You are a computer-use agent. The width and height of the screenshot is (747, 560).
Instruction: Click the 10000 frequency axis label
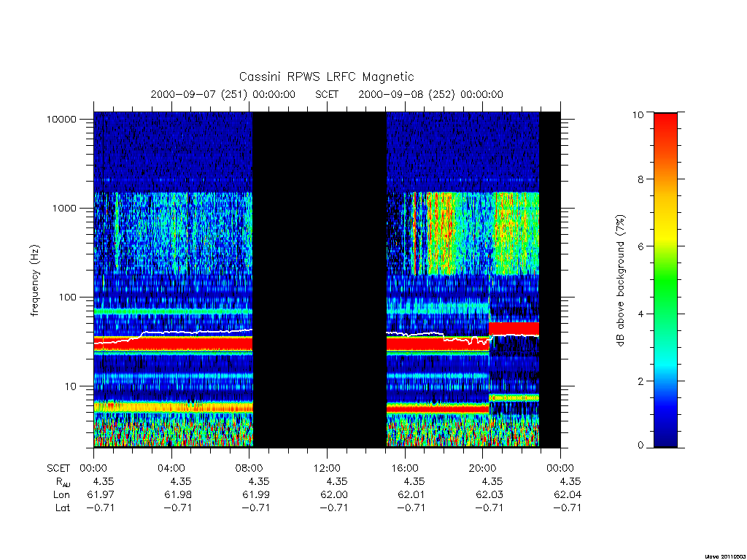[61, 119]
